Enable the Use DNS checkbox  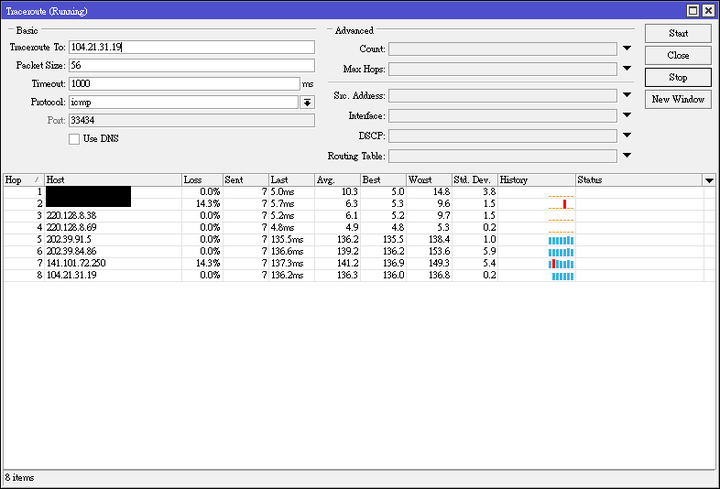(74, 139)
